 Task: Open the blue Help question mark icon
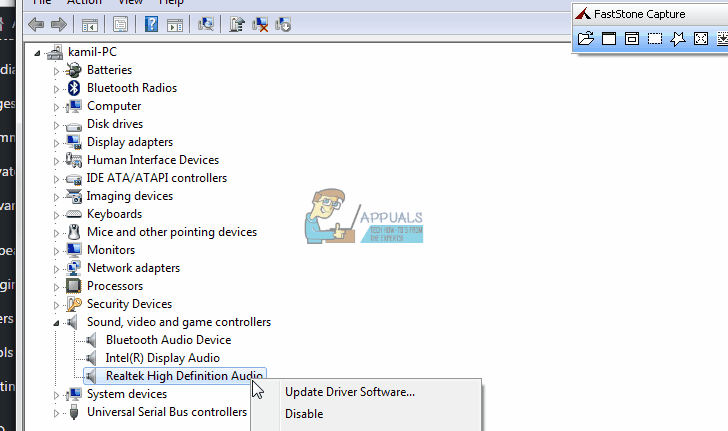pyautogui.click(x=151, y=24)
